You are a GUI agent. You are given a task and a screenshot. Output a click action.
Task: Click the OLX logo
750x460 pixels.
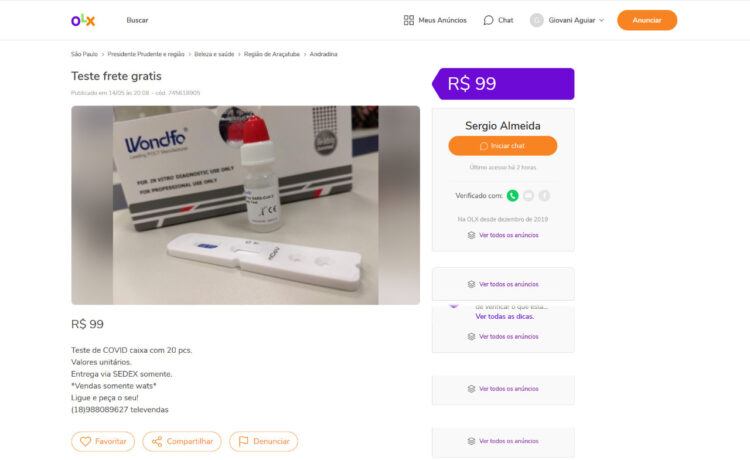(83, 20)
